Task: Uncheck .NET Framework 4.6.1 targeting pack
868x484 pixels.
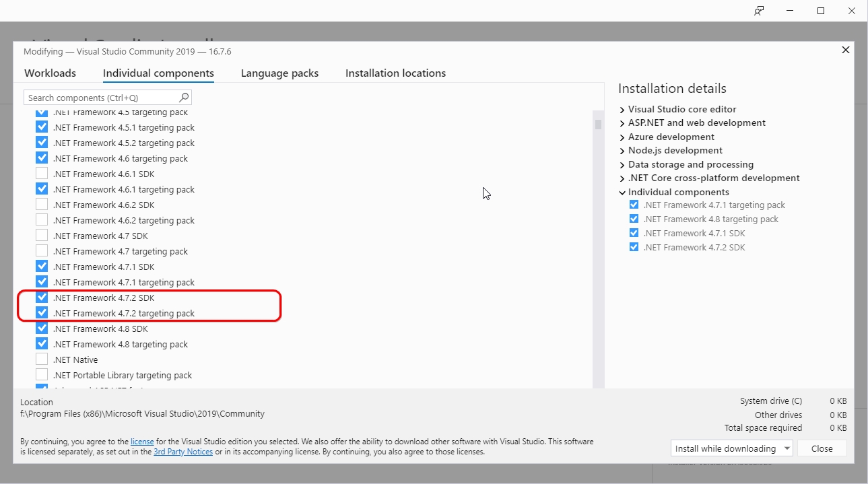Action: tap(42, 189)
